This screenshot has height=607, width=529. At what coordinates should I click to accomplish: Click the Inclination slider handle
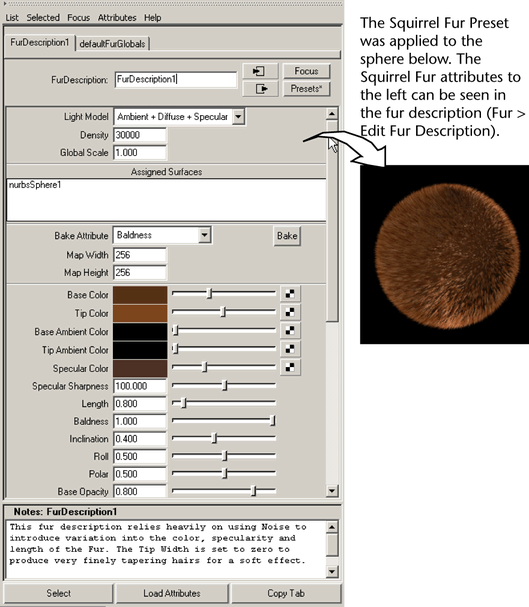click(x=214, y=439)
